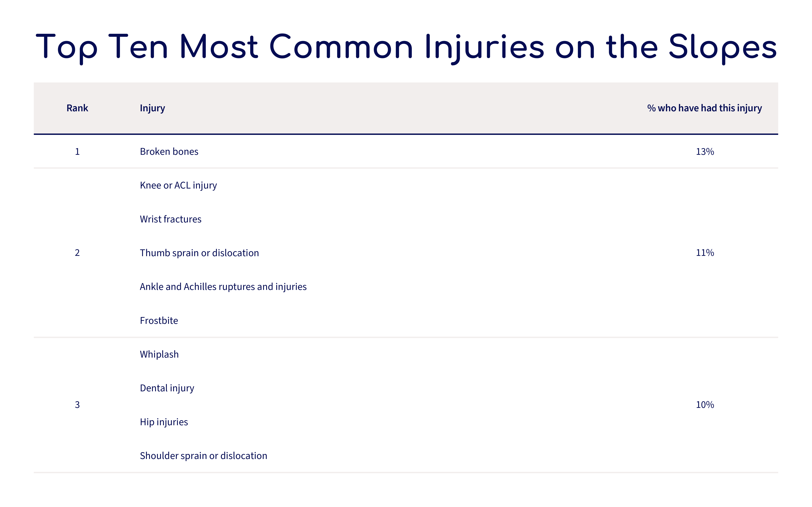The width and height of the screenshot is (812, 507).
Task: Select the Whiplash entry
Action: pyautogui.click(x=159, y=354)
